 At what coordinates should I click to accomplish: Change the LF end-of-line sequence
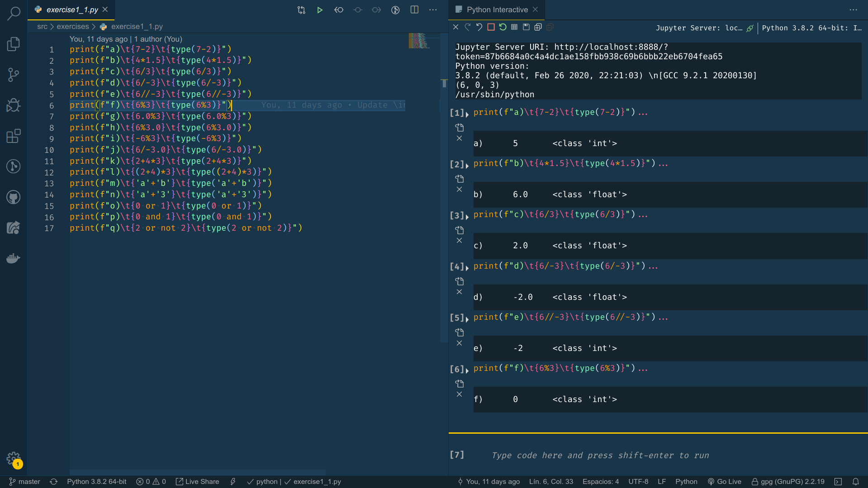(x=662, y=482)
